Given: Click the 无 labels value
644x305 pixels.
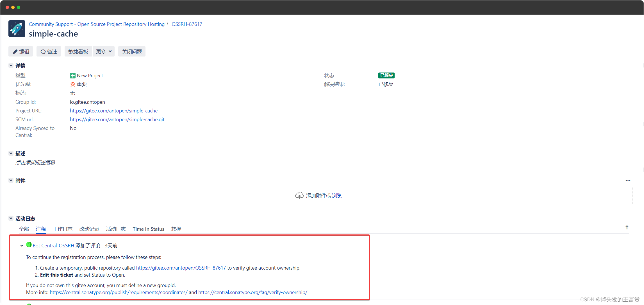Looking at the screenshot, I should (72, 93).
